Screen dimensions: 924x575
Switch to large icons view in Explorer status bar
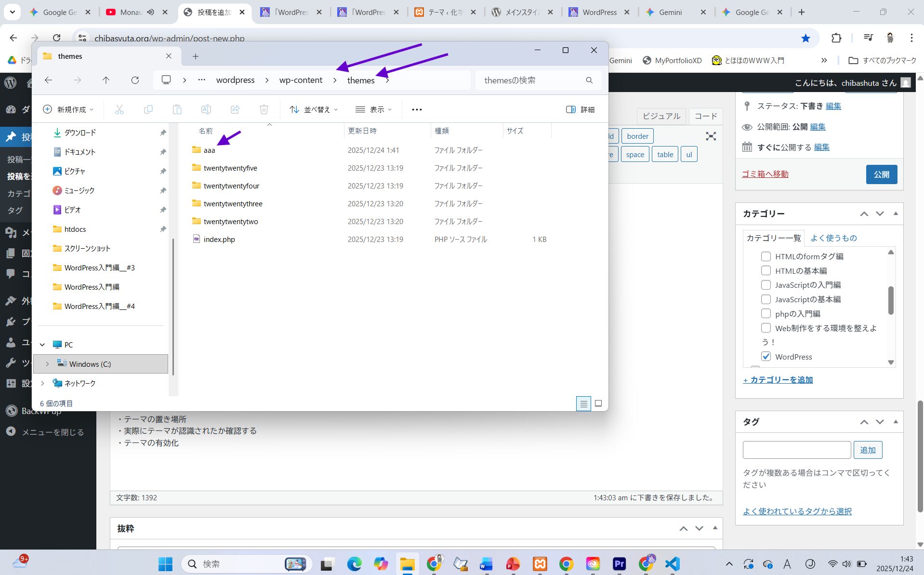pos(598,403)
